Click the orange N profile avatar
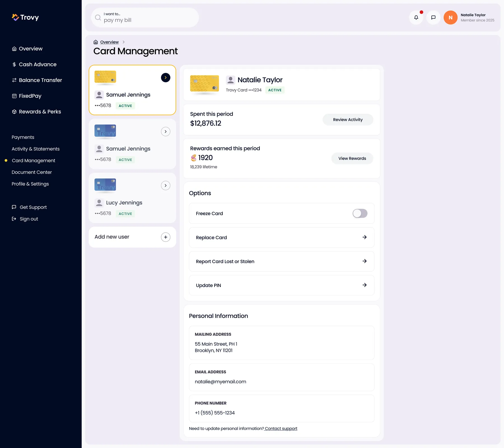 [451, 17]
